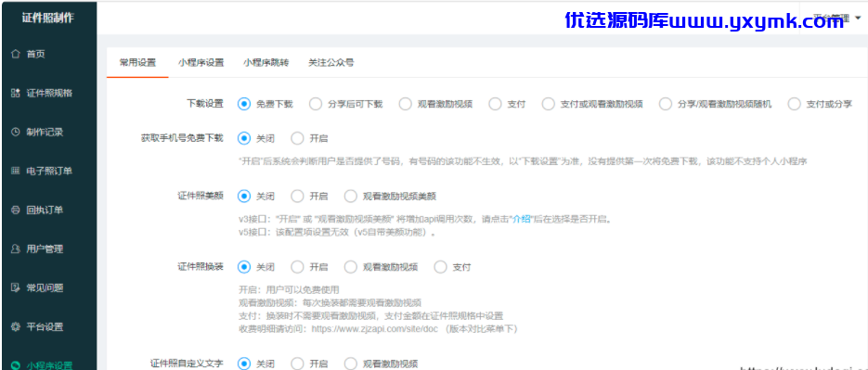Click the user icon beside 用户管理
The height and width of the screenshot is (370, 868).
click(16, 249)
